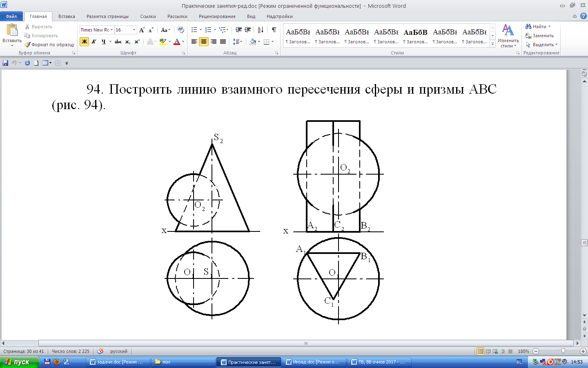
Task: Toggle center text alignment
Action: pos(204,42)
